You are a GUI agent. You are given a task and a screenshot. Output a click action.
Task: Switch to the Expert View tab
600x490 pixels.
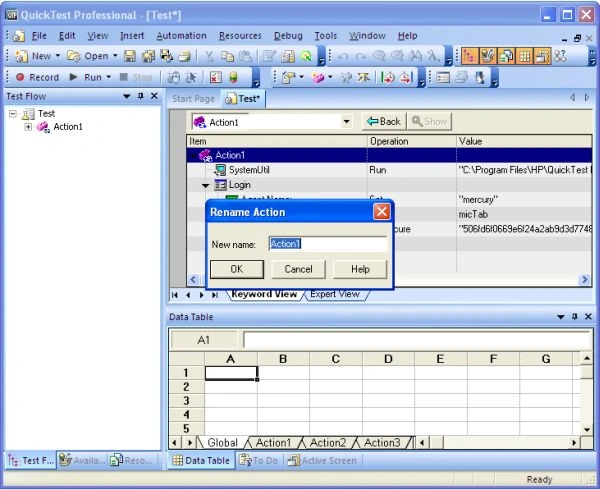click(335, 294)
